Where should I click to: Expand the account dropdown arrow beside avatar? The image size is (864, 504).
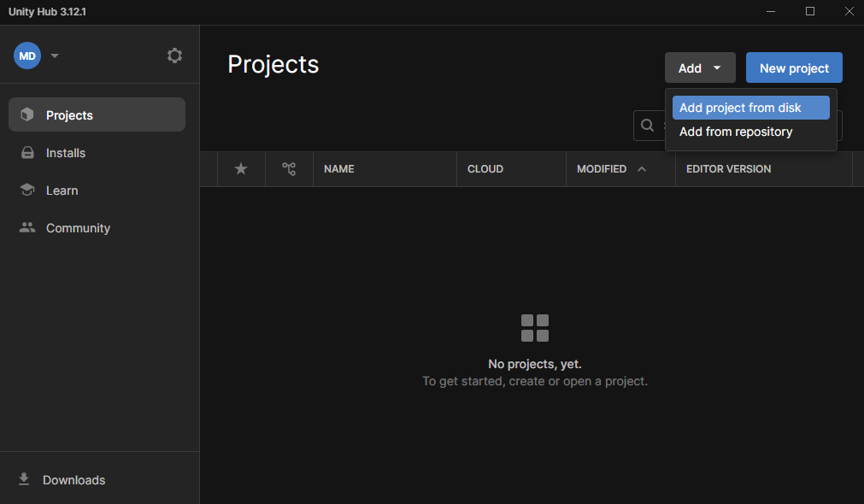pos(55,56)
